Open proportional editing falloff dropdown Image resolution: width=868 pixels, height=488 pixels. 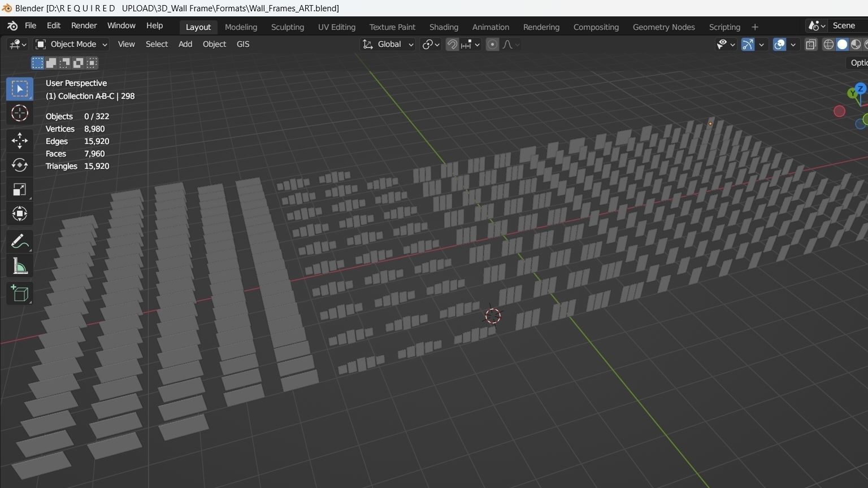pyautogui.click(x=511, y=45)
